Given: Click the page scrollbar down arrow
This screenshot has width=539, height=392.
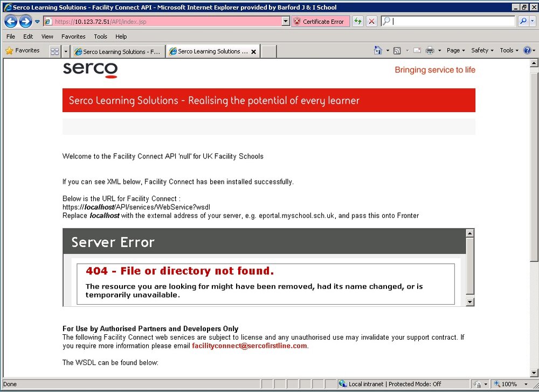Looking at the screenshot, I should (x=534, y=373).
